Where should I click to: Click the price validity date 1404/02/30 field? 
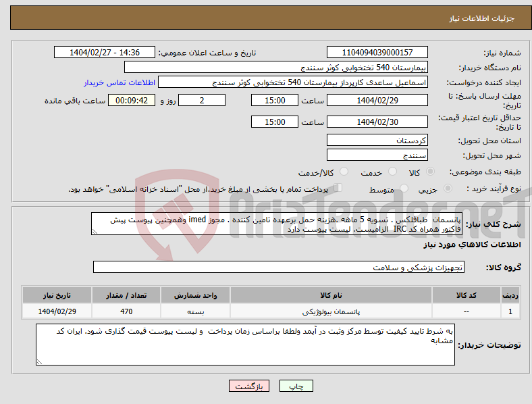coord(377,122)
